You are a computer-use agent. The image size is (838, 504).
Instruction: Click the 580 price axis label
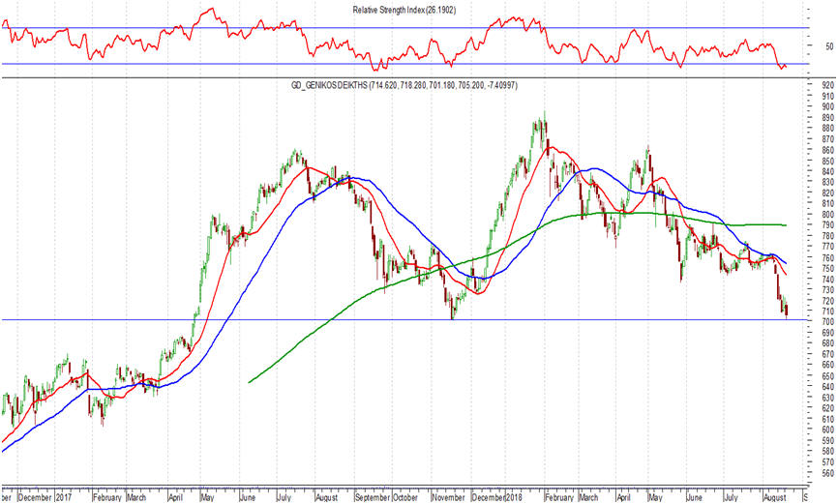(x=828, y=451)
